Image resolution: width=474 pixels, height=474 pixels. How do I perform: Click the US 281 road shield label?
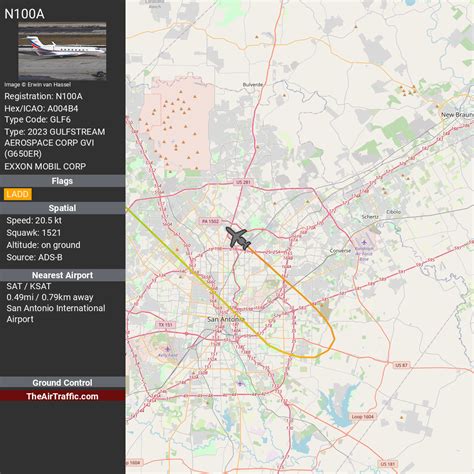pos(243,182)
